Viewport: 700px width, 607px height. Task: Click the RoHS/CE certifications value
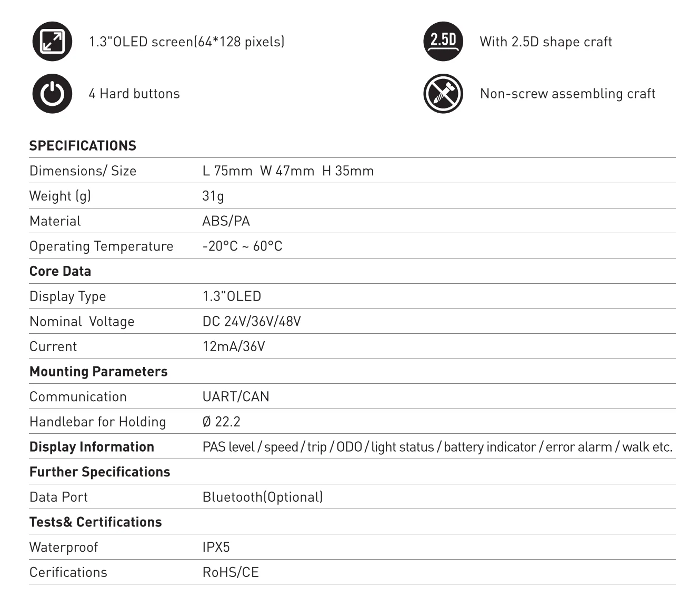pyautogui.click(x=231, y=572)
